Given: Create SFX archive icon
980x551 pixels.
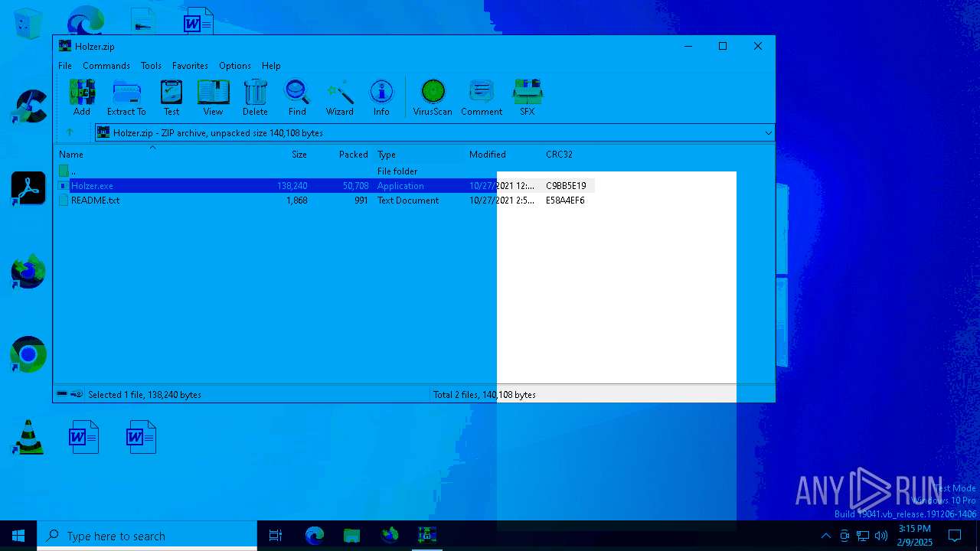Looking at the screenshot, I should (528, 97).
